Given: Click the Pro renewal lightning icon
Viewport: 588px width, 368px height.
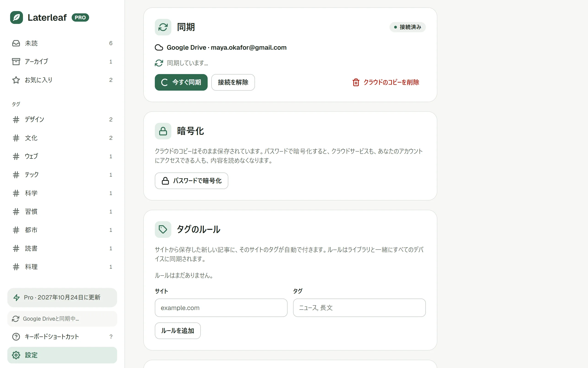Looking at the screenshot, I should pyautogui.click(x=17, y=297).
